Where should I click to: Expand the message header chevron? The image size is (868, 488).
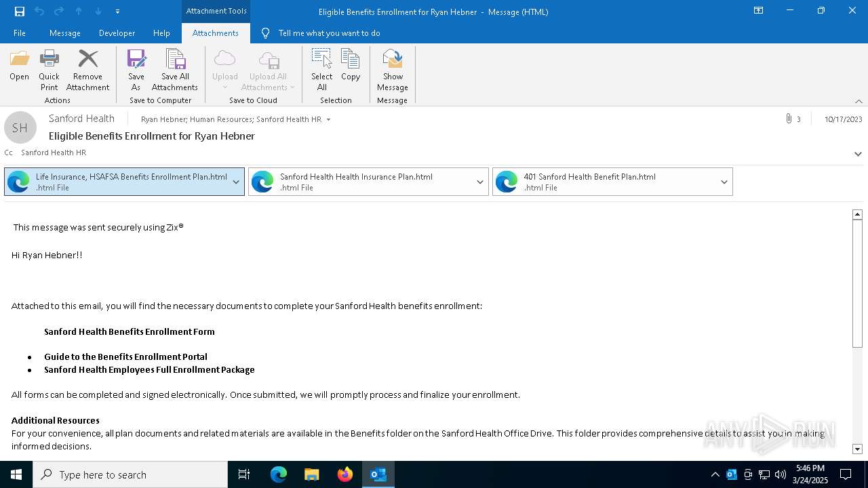click(858, 154)
